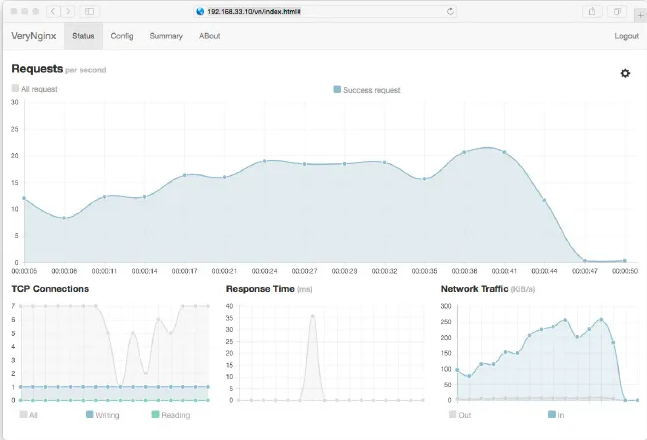This screenshot has height=440, width=647.
Task: Toggle the All request legend series
Action: (34, 89)
